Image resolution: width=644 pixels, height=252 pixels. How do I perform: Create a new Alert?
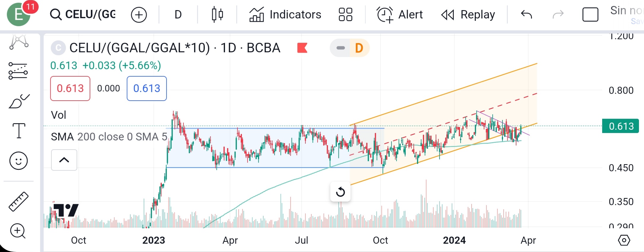point(399,15)
